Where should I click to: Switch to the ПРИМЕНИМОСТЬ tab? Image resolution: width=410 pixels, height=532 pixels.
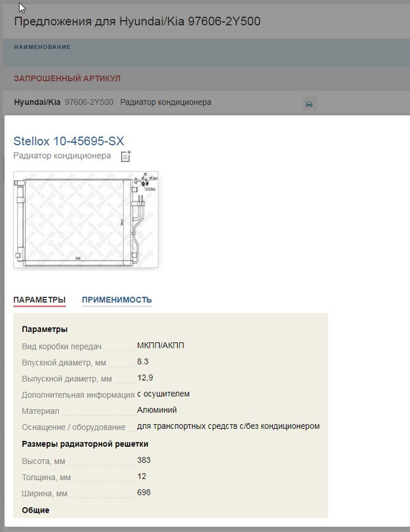pyautogui.click(x=117, y=300)
